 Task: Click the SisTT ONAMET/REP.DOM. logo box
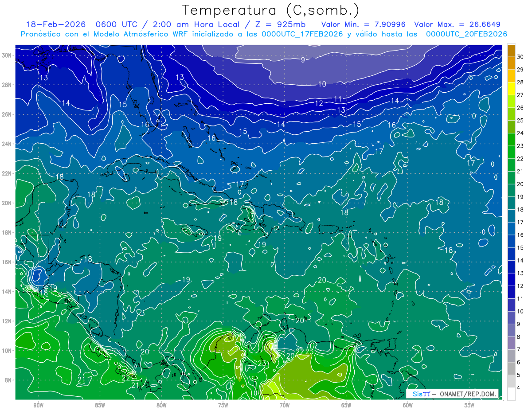453,394
